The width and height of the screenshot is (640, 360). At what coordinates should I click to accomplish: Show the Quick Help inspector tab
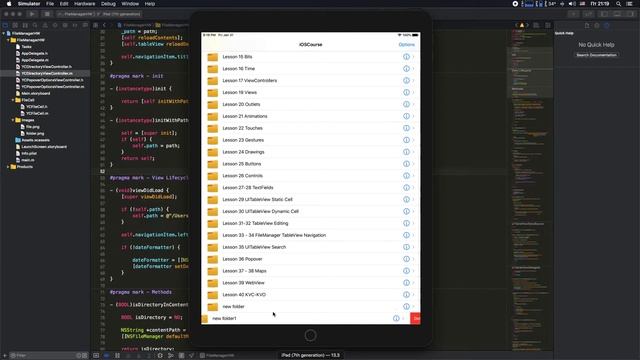(607, 25)
